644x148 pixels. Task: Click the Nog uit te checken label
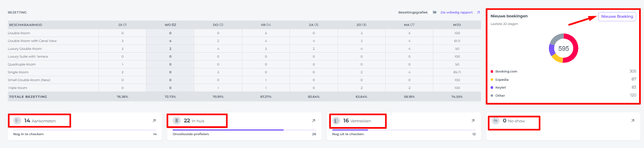click(348, 134)
